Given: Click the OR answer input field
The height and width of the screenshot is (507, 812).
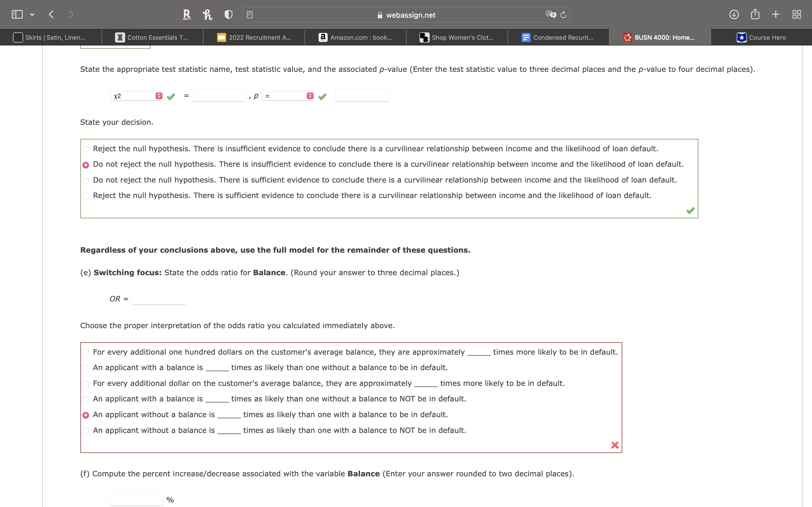Looking at the screenshot, I should pos(158,298).
